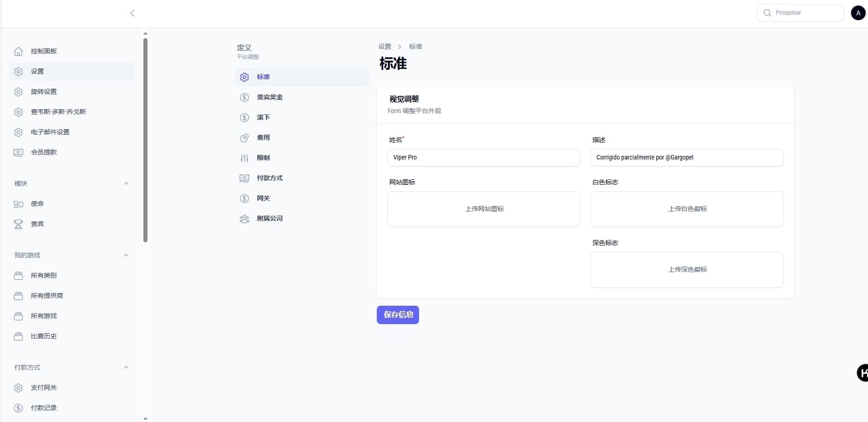Open the 网关 settings tab
This screenshot has width=868, height=422.
pyautogui.click(x=263, y=199)
